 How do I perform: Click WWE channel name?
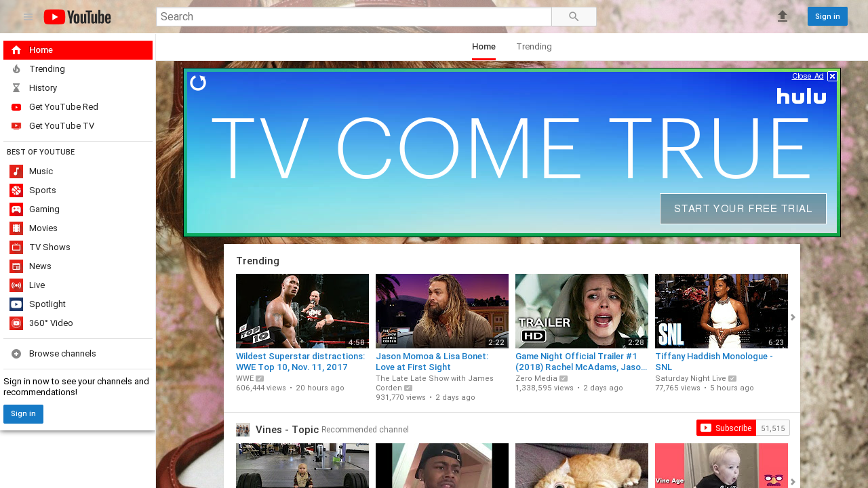tap(245, 378)
